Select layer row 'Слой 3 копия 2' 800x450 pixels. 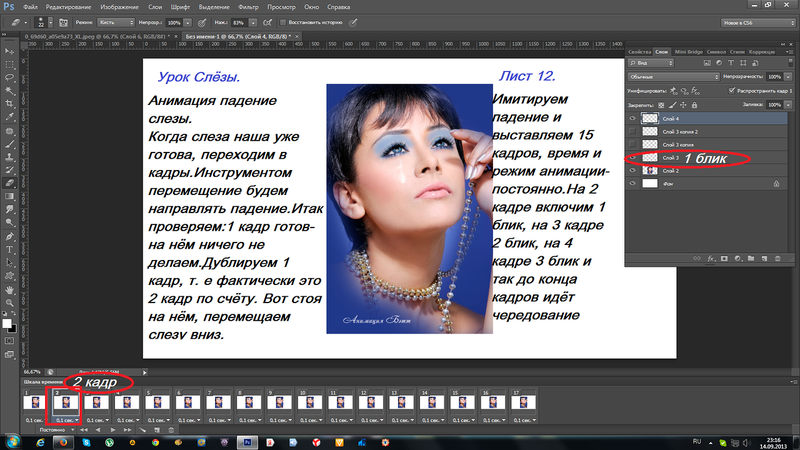707,132
